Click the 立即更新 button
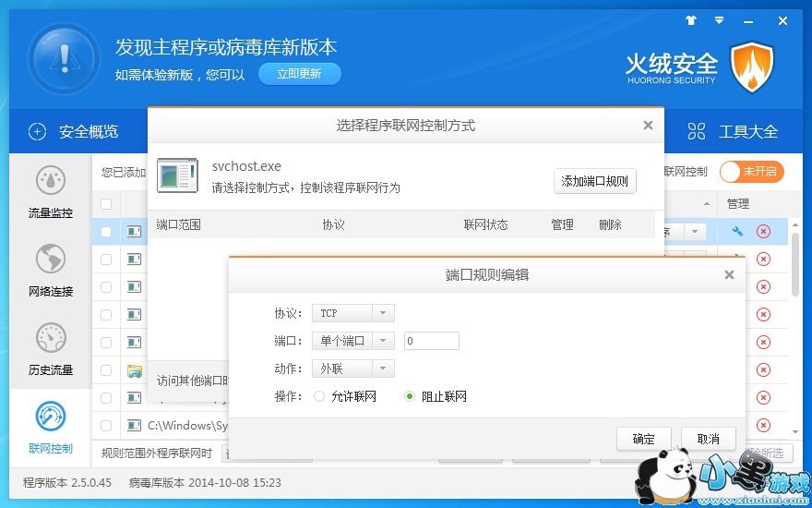812x508 pixels. click(299, 74)
